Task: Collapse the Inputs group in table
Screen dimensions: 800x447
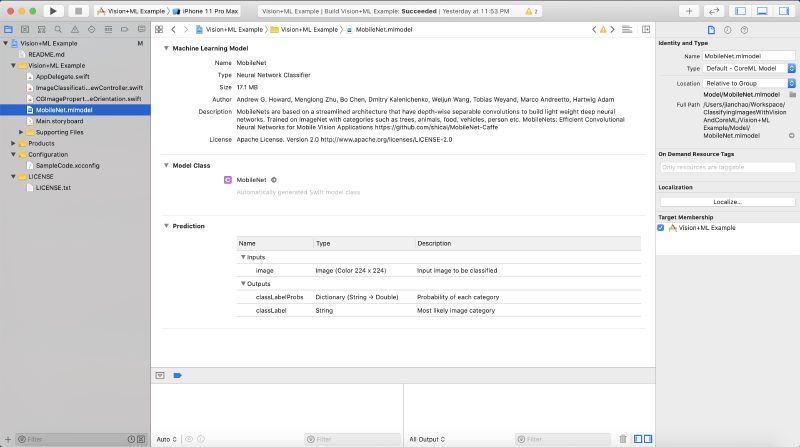Action: tap(243, 257)
